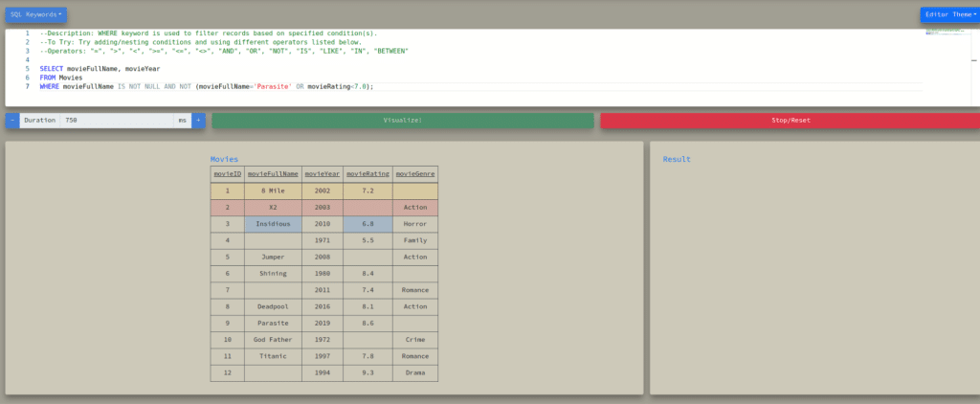Image resolution: width=980 pixels, height=404 pixels.
Task: Click the movieGenre column header
Action: [x=415, y=174]
